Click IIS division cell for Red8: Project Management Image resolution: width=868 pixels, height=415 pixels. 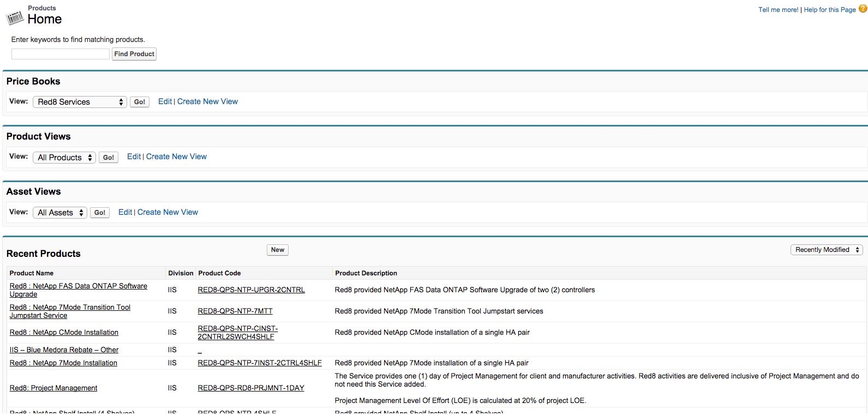tap(172, 388)
